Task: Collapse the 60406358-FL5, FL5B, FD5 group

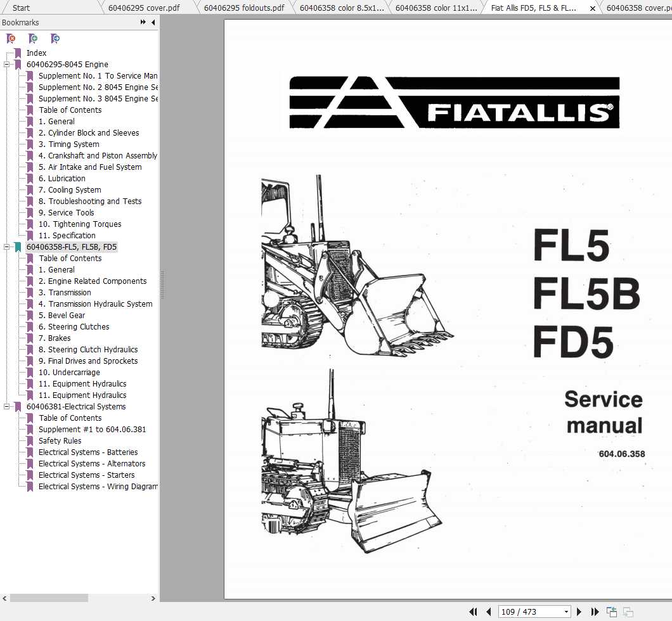Action: (x=6, y=247)
